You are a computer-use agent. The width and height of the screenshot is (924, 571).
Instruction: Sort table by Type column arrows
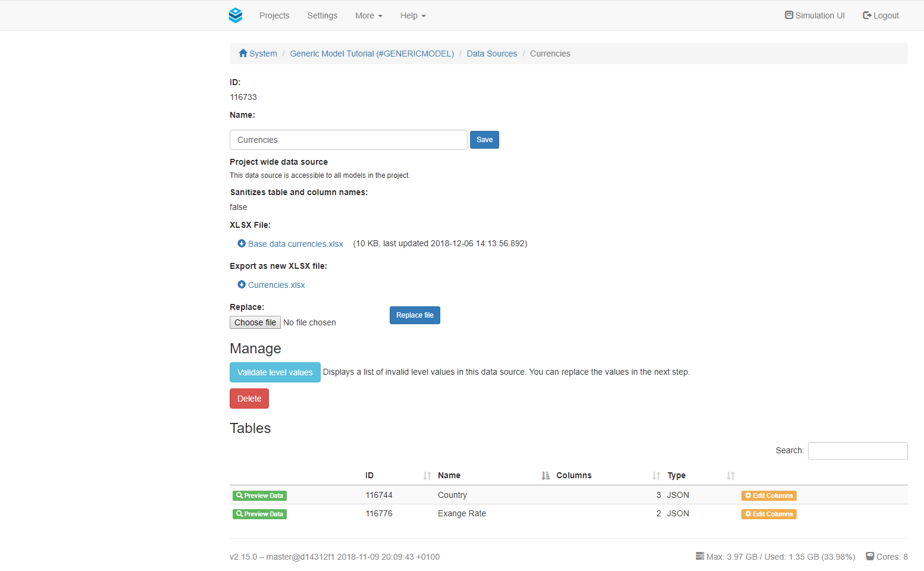pos(730,476)
